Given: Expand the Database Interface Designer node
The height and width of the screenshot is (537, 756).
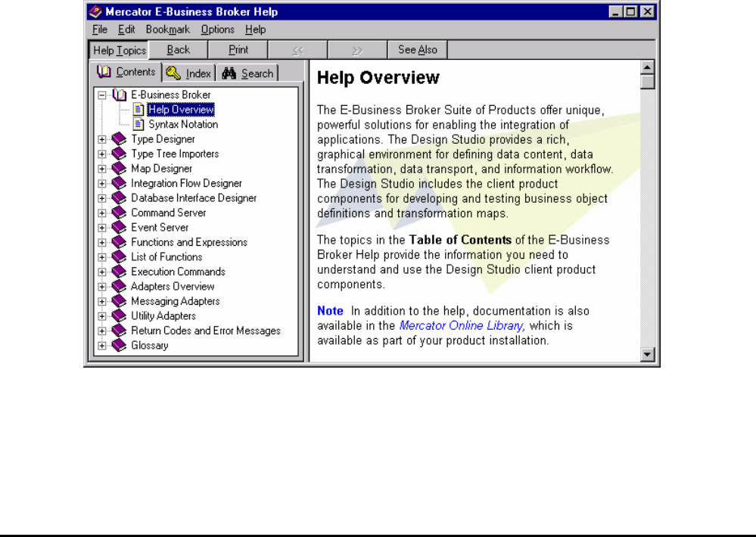Looking at the screenshot, I should [x=101, y=198].
